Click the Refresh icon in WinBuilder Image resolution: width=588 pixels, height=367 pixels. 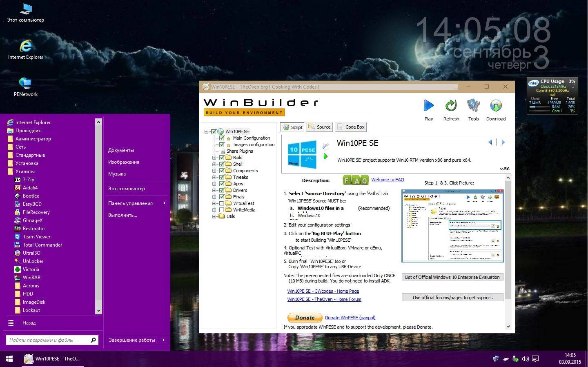pyautogui.click(x=451, y=106)
